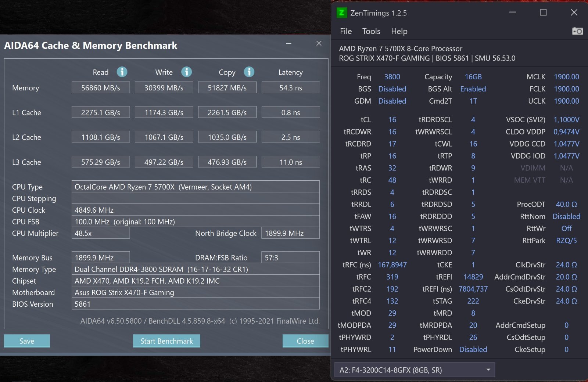Select L3 Cache Write value 497.22 GB/s
Viewport: 588px width, 382px height.
point(164,162)
